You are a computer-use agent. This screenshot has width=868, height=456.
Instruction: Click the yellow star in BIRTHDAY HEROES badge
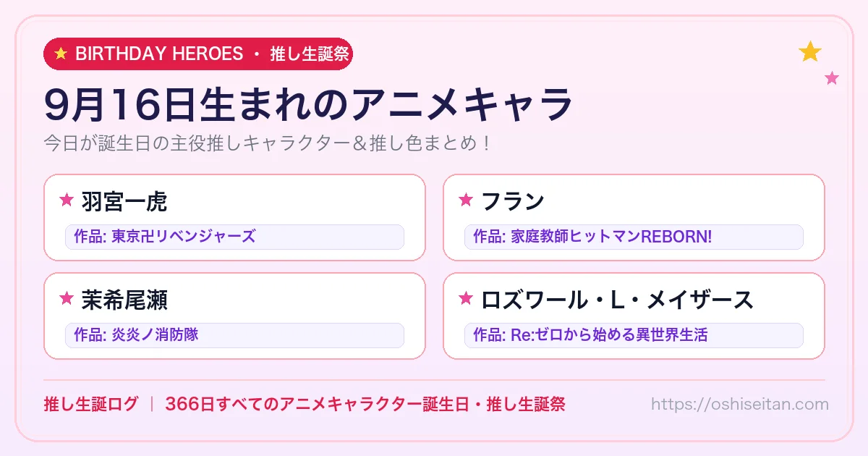[61, 54]
